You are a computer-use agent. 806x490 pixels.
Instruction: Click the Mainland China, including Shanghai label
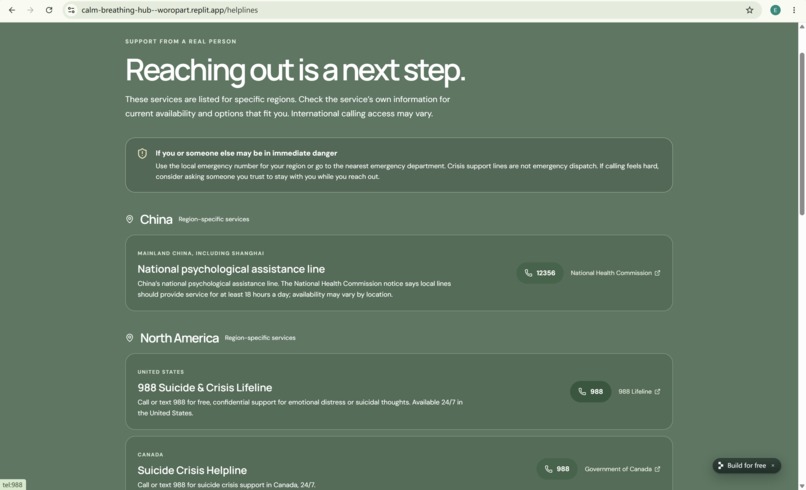pyautogui.click(x=200, y=253)
